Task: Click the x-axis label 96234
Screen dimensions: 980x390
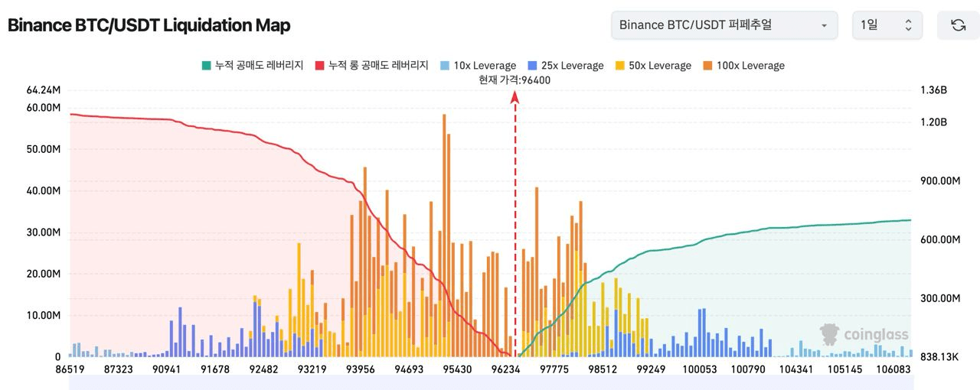Action: (505, 369)
